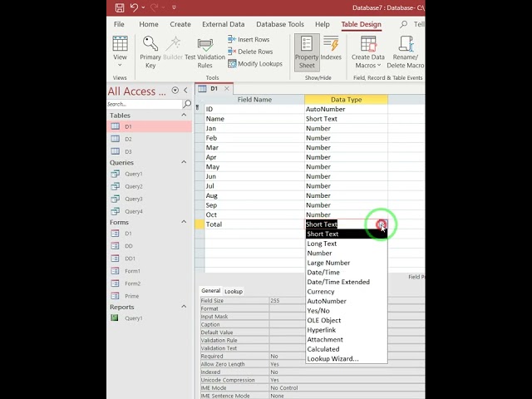Choose Hyperlink data type
The width and height of the screenshot is (532, 399).
(347, 330)
